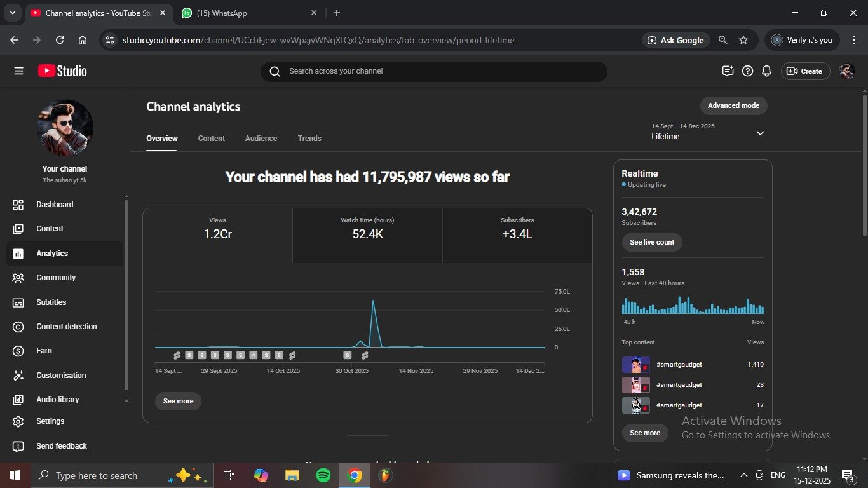
Task: Click the Community sidebar icon
Action: 18,278
